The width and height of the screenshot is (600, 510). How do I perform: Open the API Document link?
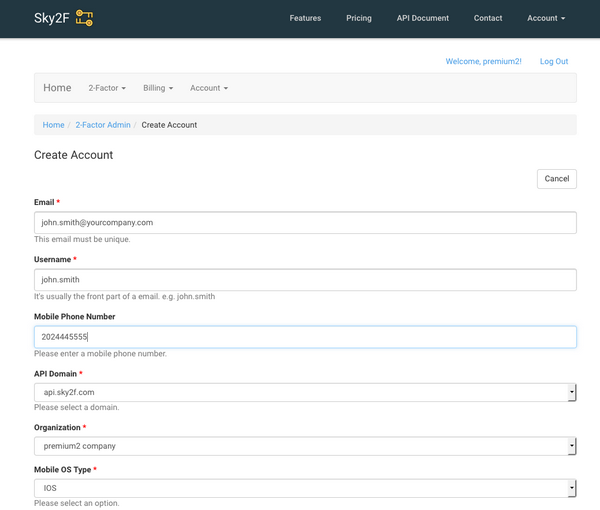click(422, 18)
